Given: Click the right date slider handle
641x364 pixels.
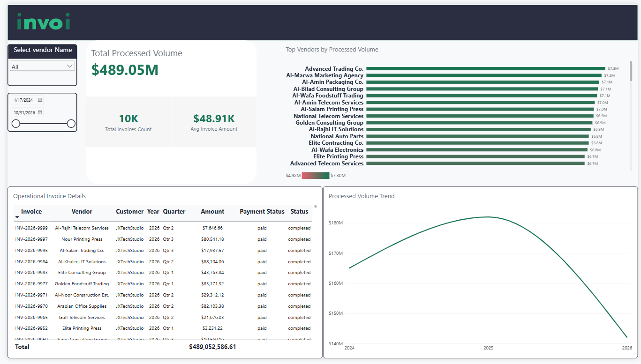Looking at the screenshot, I should click(71, 123).
